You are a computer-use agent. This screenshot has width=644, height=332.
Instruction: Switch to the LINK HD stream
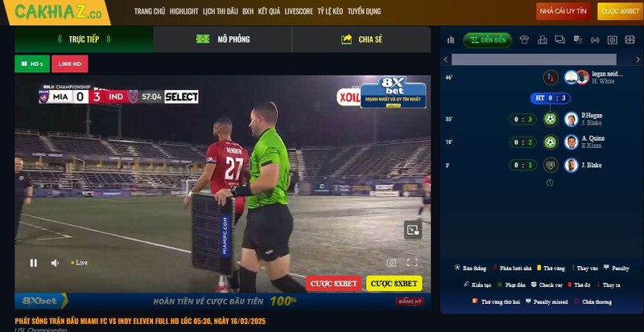coord(70,64)
